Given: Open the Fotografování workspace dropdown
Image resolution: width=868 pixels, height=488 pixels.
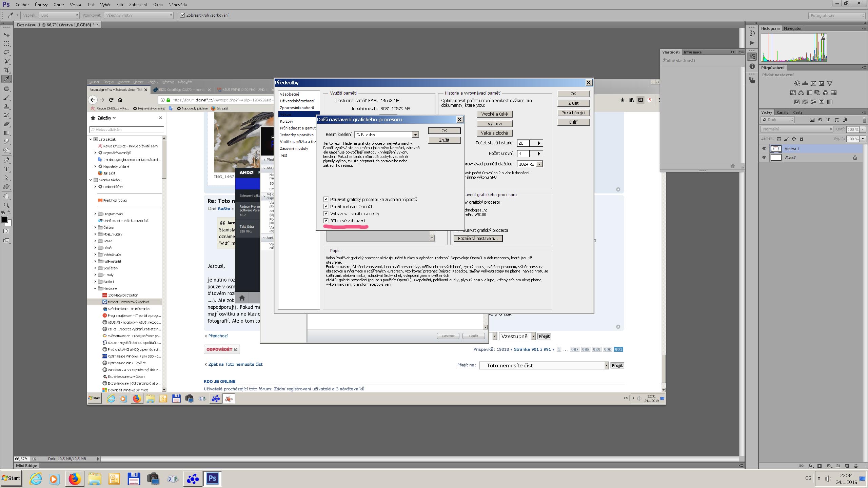Looking at the screenshot, I should (x=836, y=15).
